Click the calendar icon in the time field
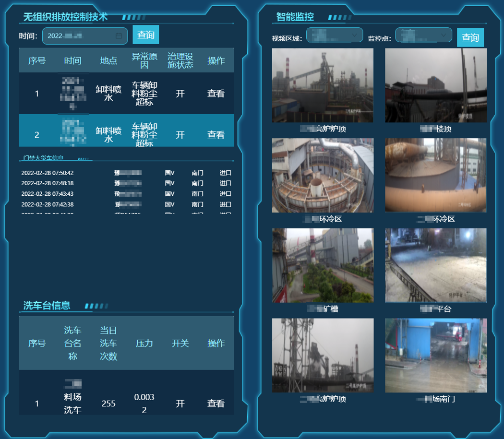The width and height of the screenshot is (504, 439). pos(119,36)
